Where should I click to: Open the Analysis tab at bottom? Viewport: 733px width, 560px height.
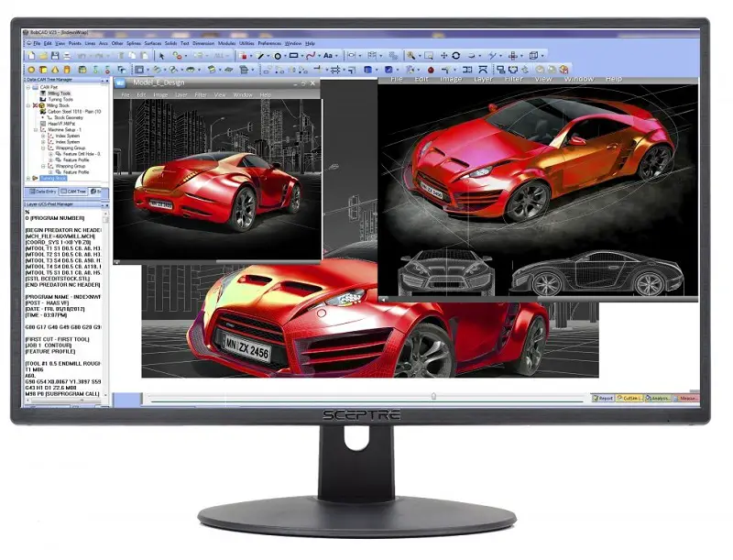coord(657,399)
